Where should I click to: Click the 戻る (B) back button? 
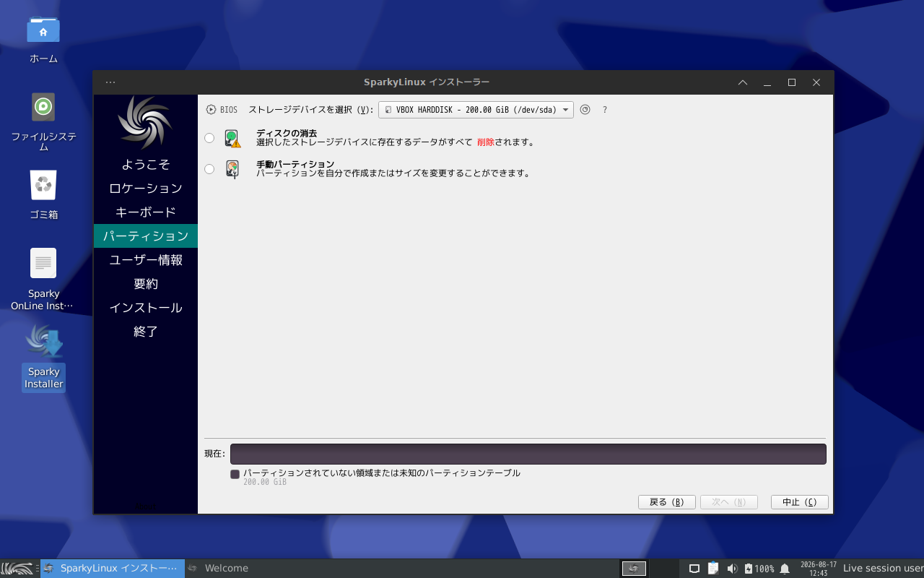coord(666,502)
